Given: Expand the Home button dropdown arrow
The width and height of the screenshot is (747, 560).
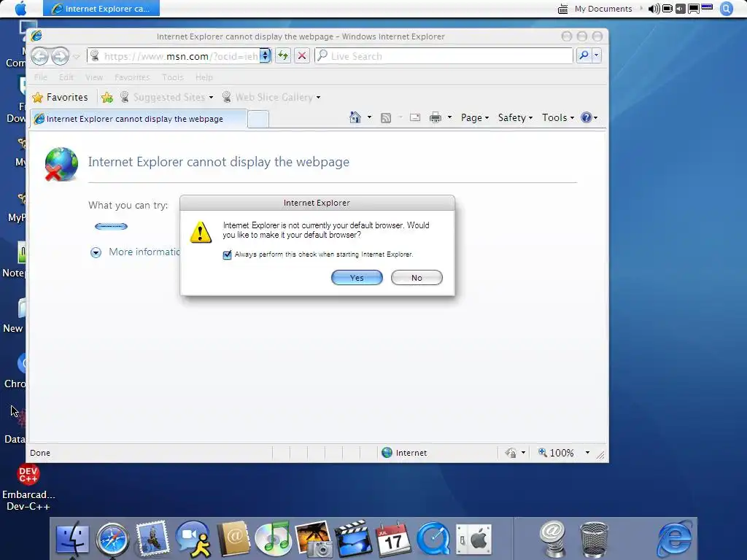Looking at the screenshot, I should (369, 117).
